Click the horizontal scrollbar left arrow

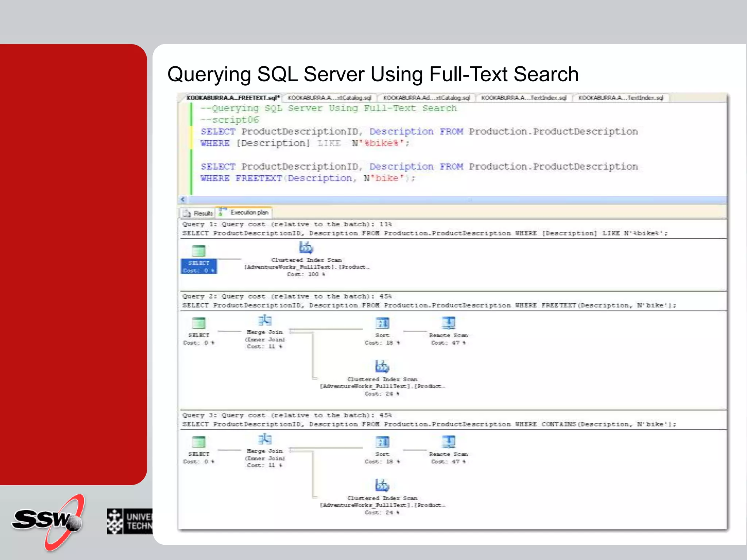pos(183,199)
